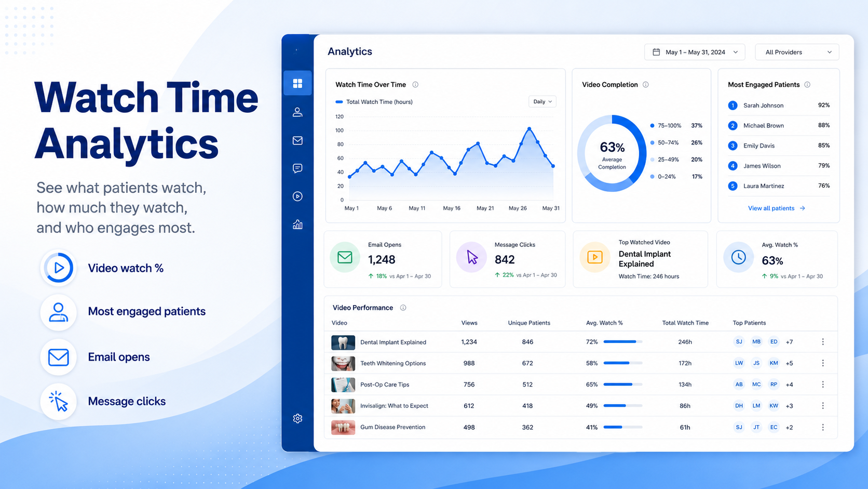Click LW patient badge in Teeth Whitening row
868x489 pixels.
point(739,363)
